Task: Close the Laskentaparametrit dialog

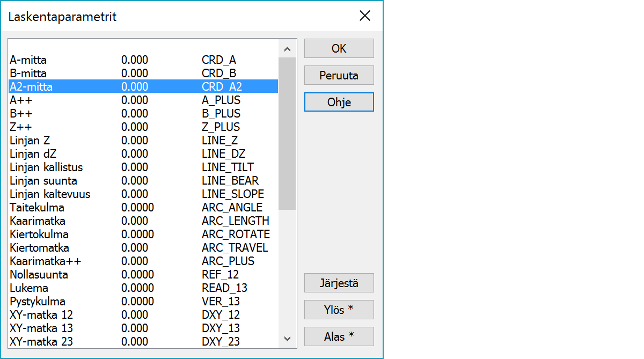Action: coord(365,16)
